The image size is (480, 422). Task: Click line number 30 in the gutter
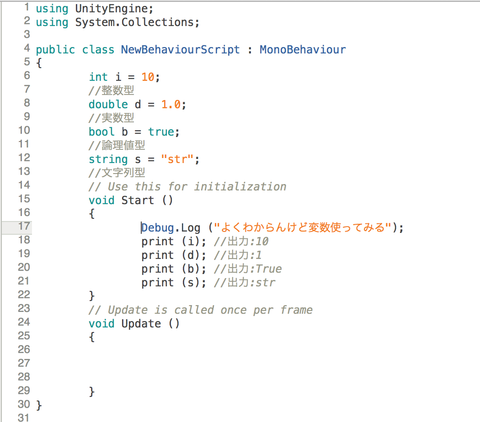[24, 404]
